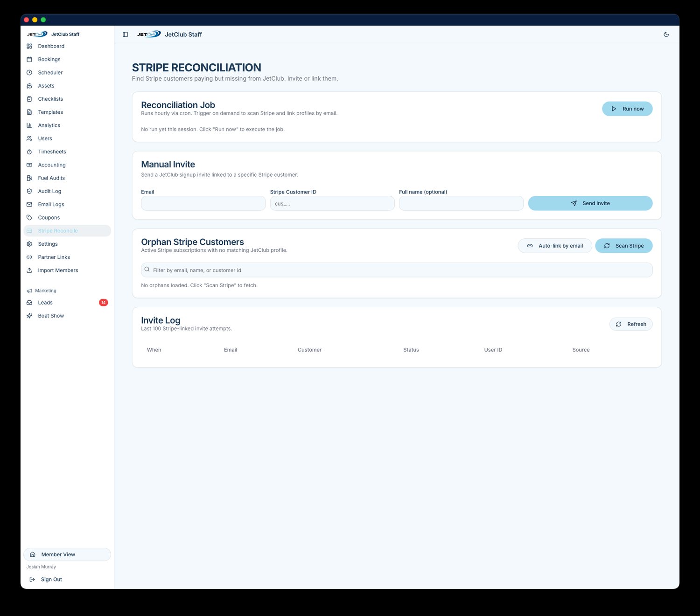The image size is (700, 616).
Task: Click the Email Logs envelope icon
Action: pyautogui.click(x=29, y=204)
